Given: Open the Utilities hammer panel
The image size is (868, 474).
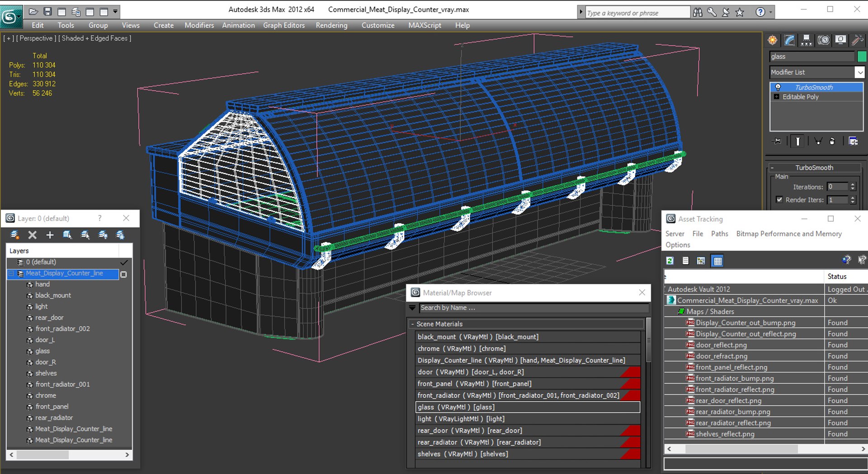Looking at the screenshot, I should click(857, 40).
